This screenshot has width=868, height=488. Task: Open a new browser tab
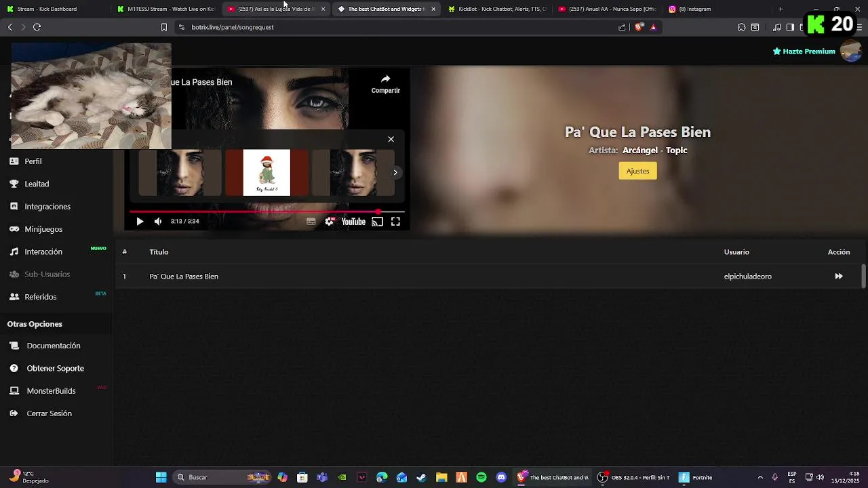click(781, 9)
